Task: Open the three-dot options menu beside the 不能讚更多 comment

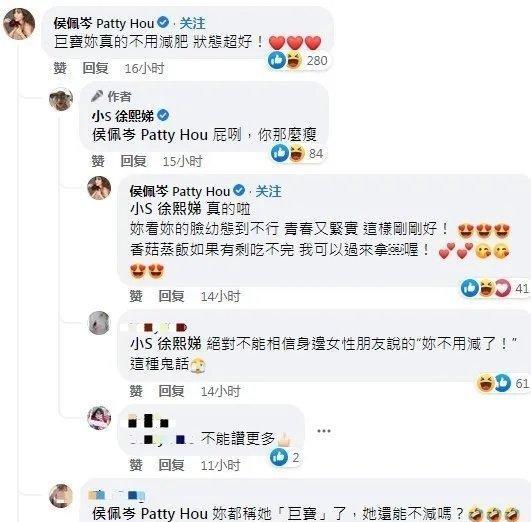Action: [x=324, y=431]
